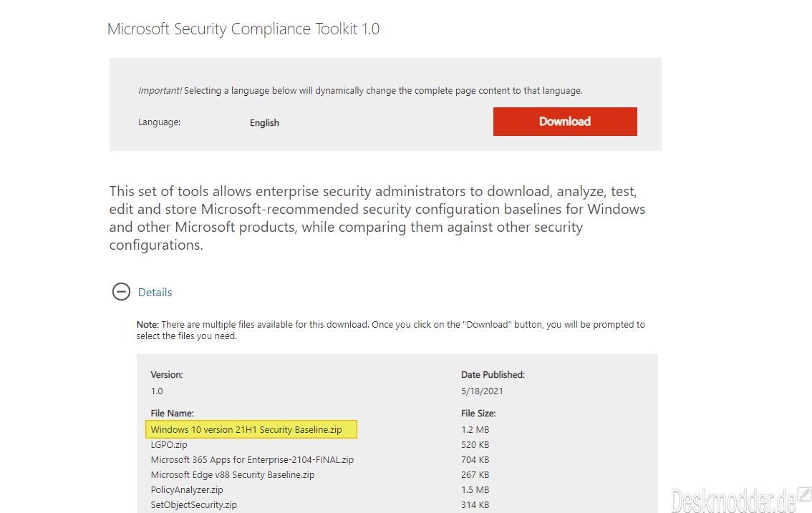Click the Date Published value 5/18/2021
Image resolution: width=812 pixels, height=513 pixels.
pos(482,391)
